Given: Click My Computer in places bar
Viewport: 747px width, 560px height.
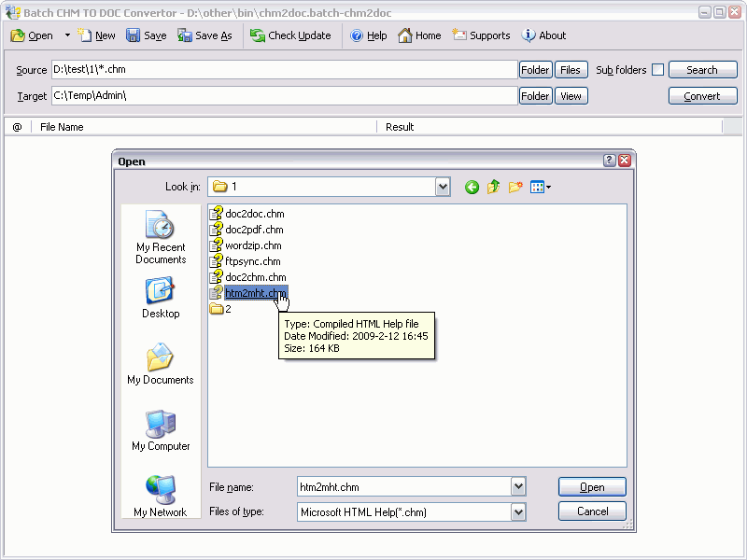Looking at the screenshot, I should (161, 430).
